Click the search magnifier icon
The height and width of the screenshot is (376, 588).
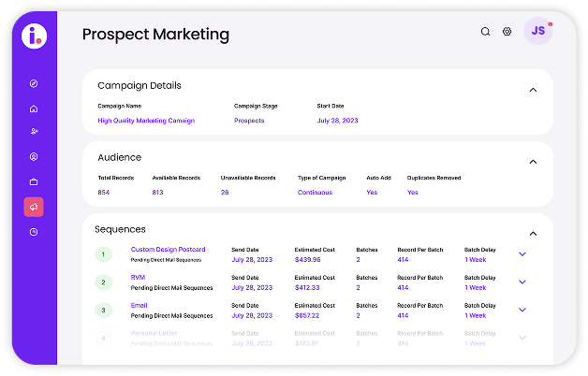coord(486,32)
